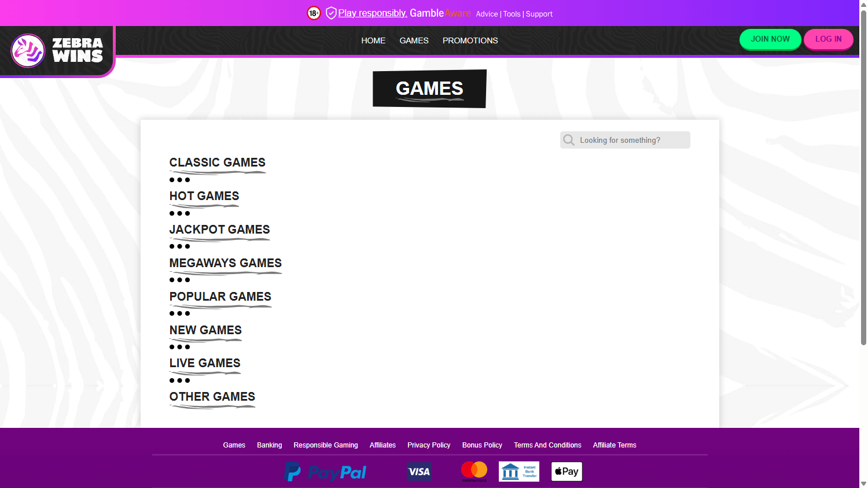Open the OTHER GAMES section
The image size is (868, 488).
[x=212, y=397]
